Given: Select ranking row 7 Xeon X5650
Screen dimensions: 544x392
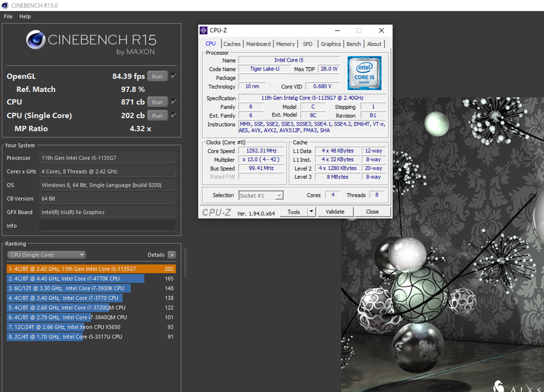Looking at the screenshot, I should (x=91, y=327).
